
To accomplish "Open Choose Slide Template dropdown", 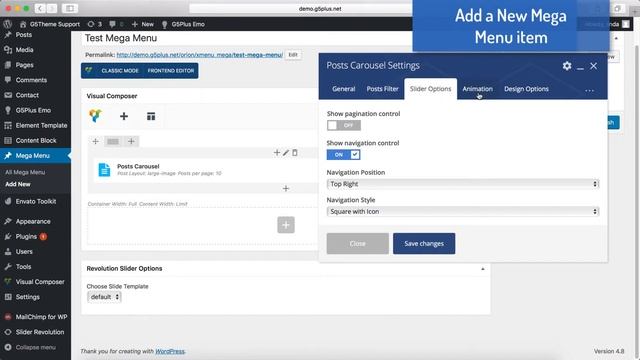I will click(104, 297).
